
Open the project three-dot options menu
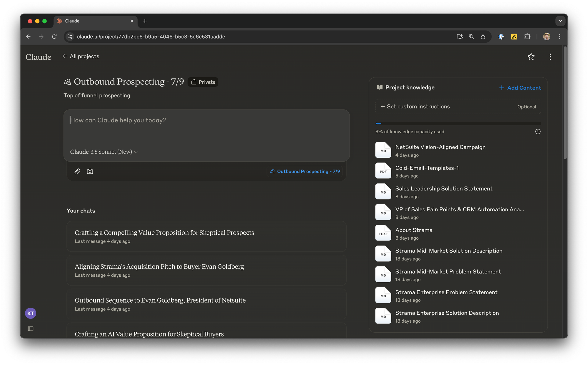click(550, 57)
